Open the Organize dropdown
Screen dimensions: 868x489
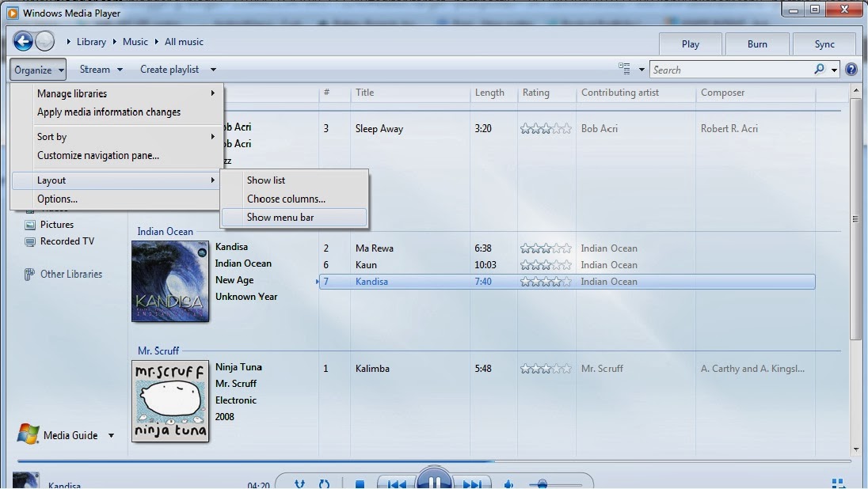[38, 70]
